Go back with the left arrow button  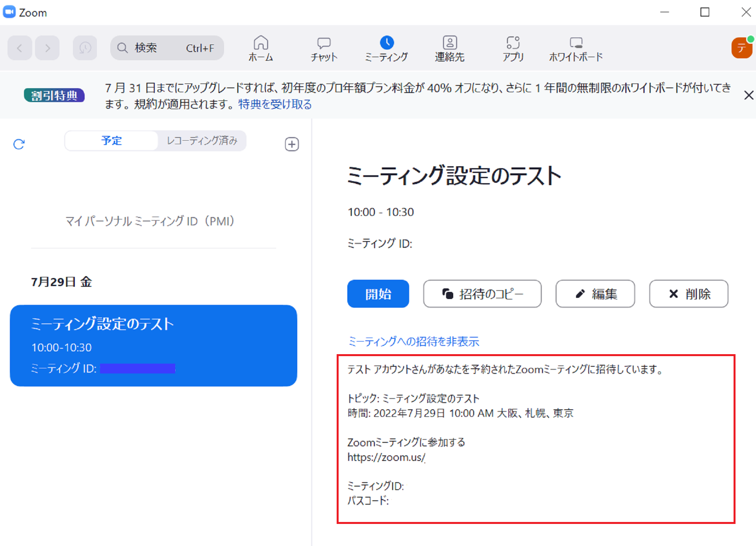(20, 48)
